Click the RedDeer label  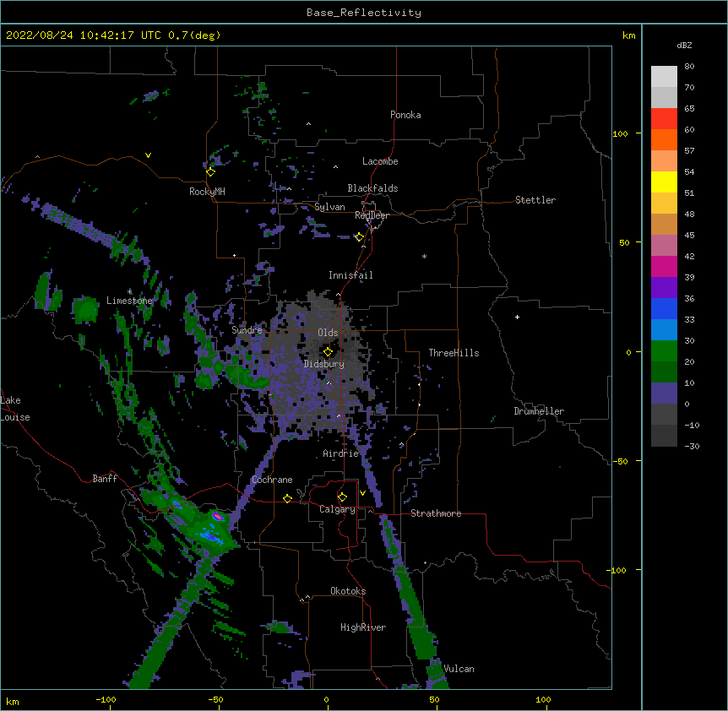372,215
